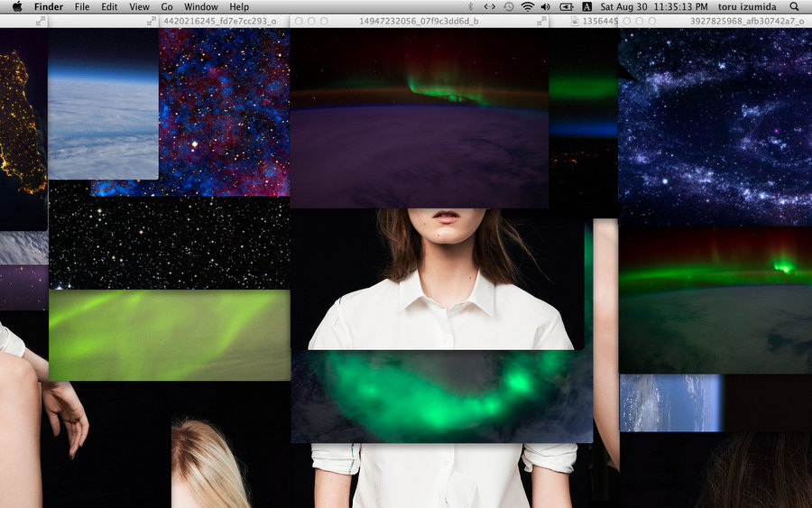812x508 pixels.
Task: Click the Bluetooth status icon
Action: click(x=470, y=6)
